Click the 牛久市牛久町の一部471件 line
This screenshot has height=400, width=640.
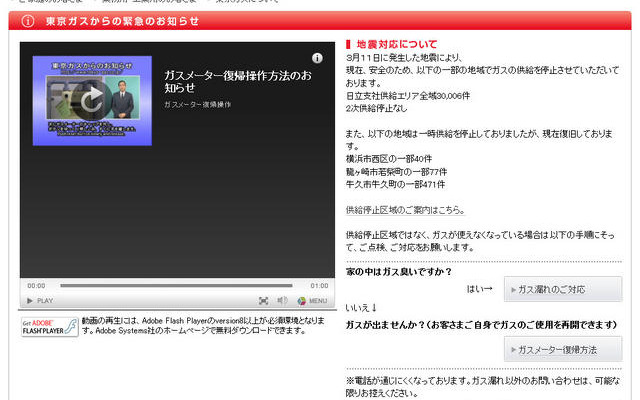pyautogui.click(x=396, y=184)
